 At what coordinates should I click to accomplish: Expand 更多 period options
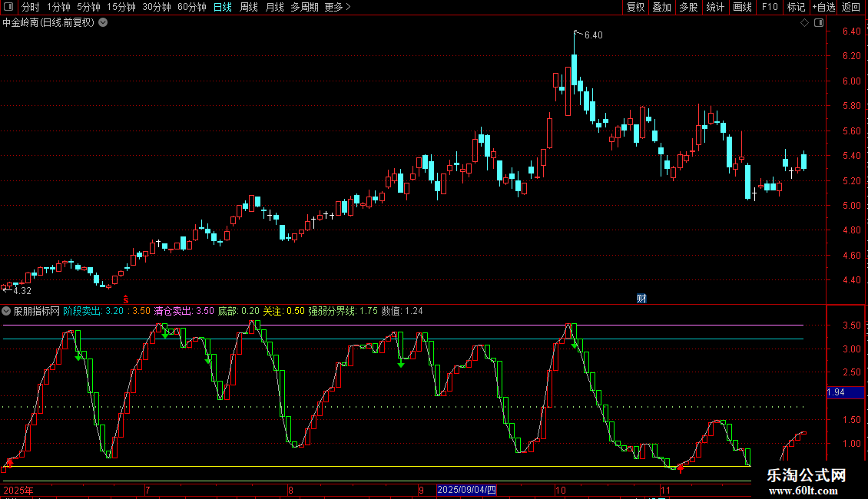tap(337, 8)
